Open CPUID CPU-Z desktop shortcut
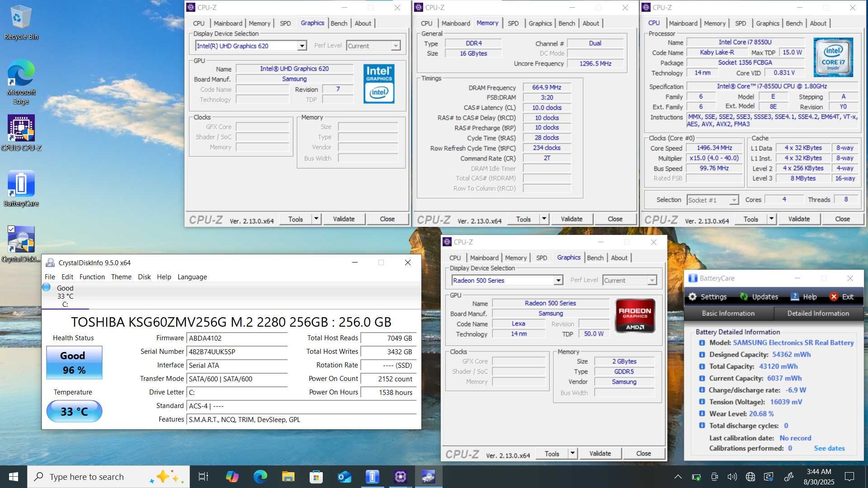 tap(21, 133)
